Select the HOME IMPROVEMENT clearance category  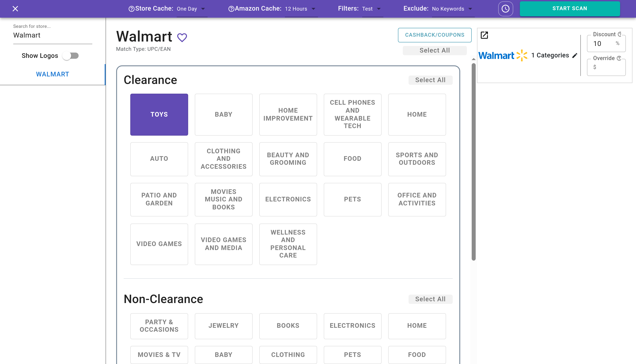point(288,114)
